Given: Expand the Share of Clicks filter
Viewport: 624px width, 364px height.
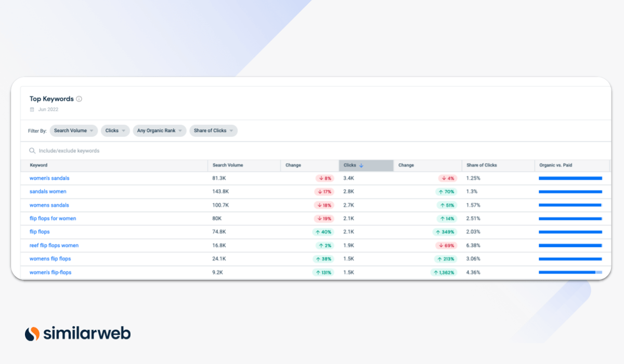Looking at the screenshot, I should 214,131.
